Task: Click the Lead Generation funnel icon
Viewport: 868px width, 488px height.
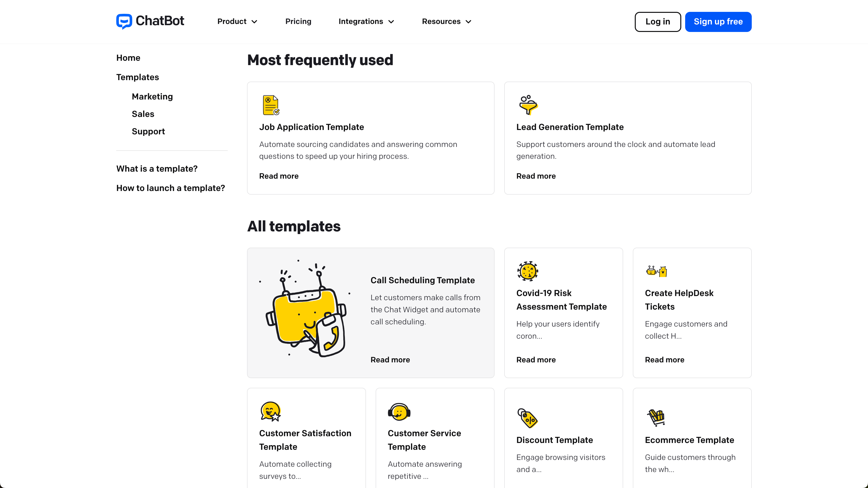Action: click(x=528, y=105)
